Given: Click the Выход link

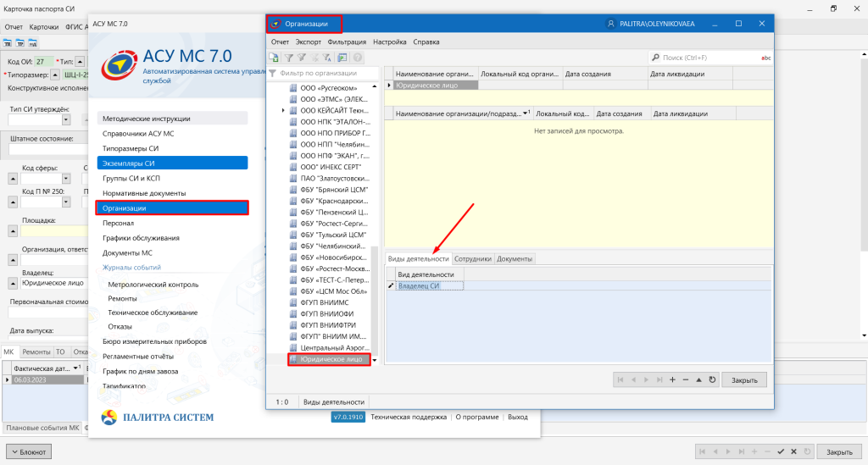Looking at the screenshot, I should click(x=518, y=417).
